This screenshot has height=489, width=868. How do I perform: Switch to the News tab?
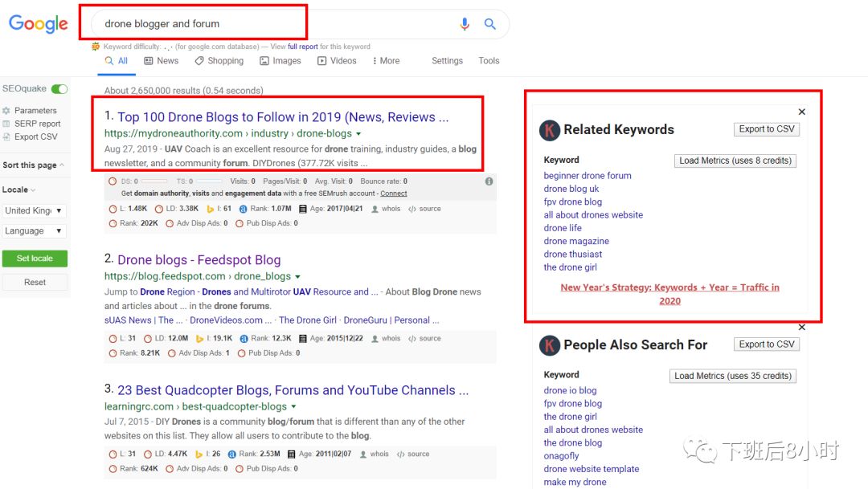click(162, 61)
